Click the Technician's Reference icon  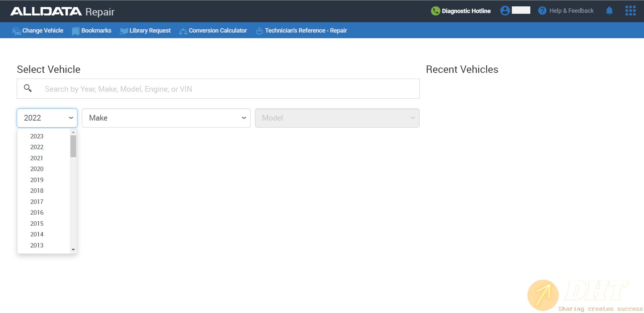[259, 31]
